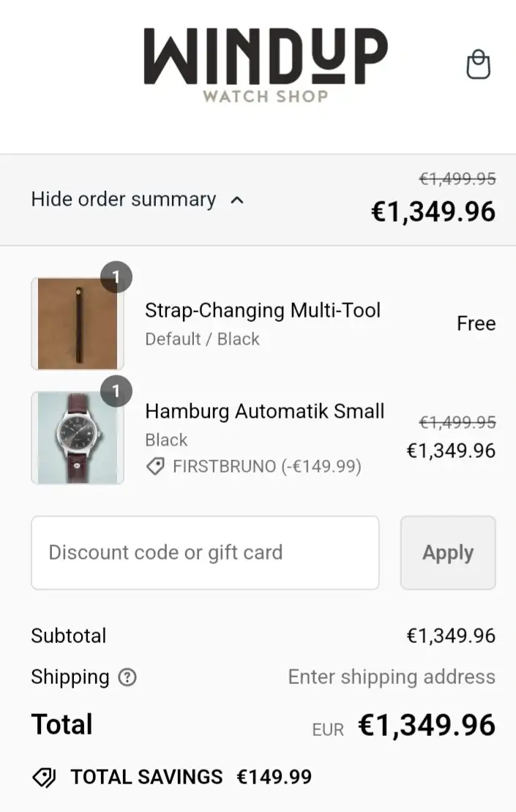Click the Shipping help question mark icon
516x812 pixels.
127,677
